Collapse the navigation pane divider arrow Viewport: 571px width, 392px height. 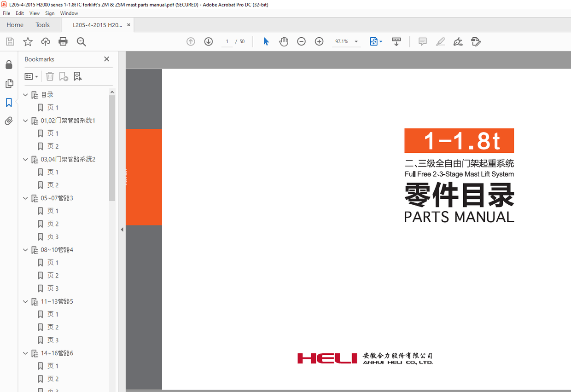click(x=122, y=230)
